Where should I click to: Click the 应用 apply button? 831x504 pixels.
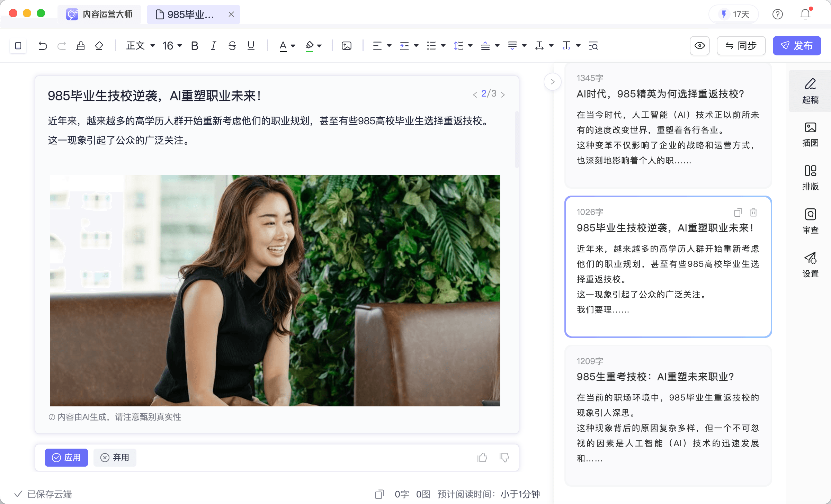pos(66,458)
